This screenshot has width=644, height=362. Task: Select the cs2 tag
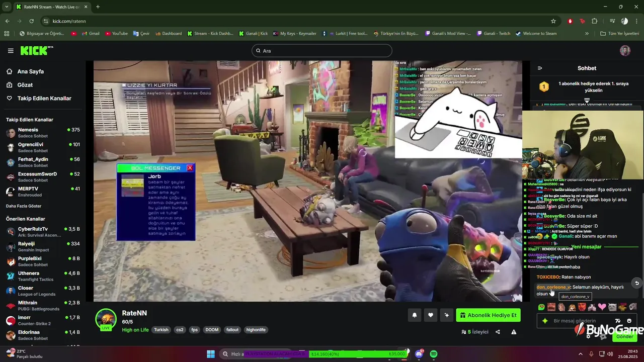(x=180, y=330)
